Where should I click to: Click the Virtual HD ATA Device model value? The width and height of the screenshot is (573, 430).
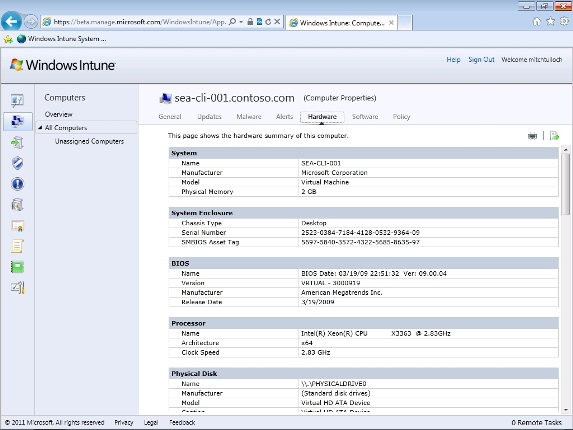pos(335,403)
